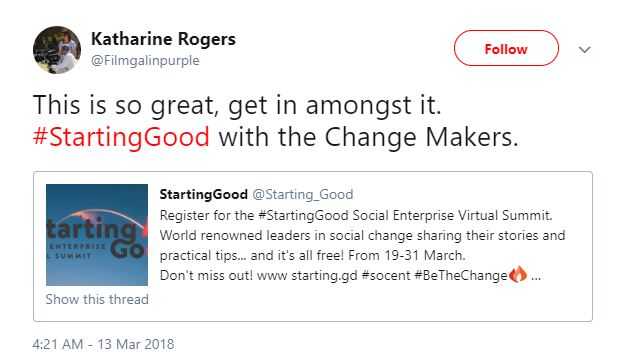Visit the @Starting_Good handle
Screen dimensions: 625x364
[x=303, y=195]
